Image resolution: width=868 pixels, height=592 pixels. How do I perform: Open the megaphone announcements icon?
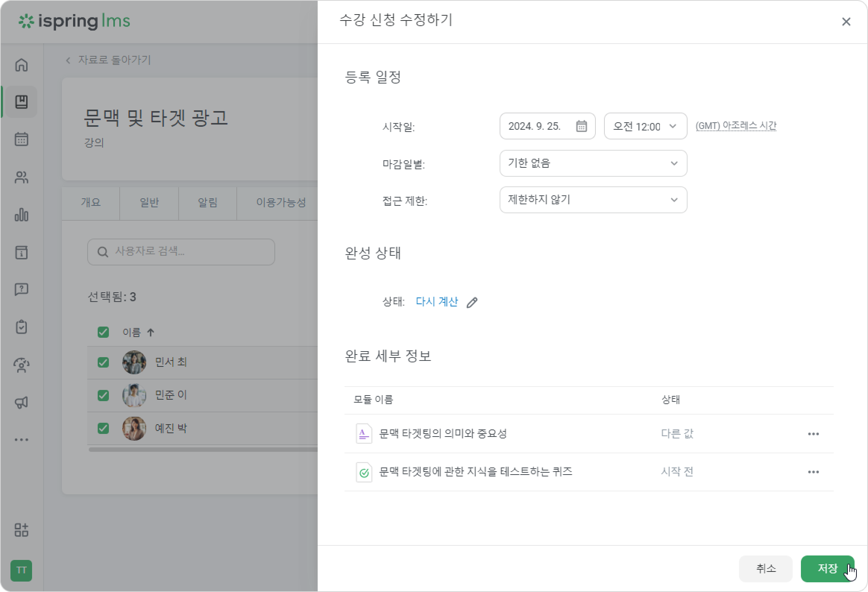click(21, 402)
